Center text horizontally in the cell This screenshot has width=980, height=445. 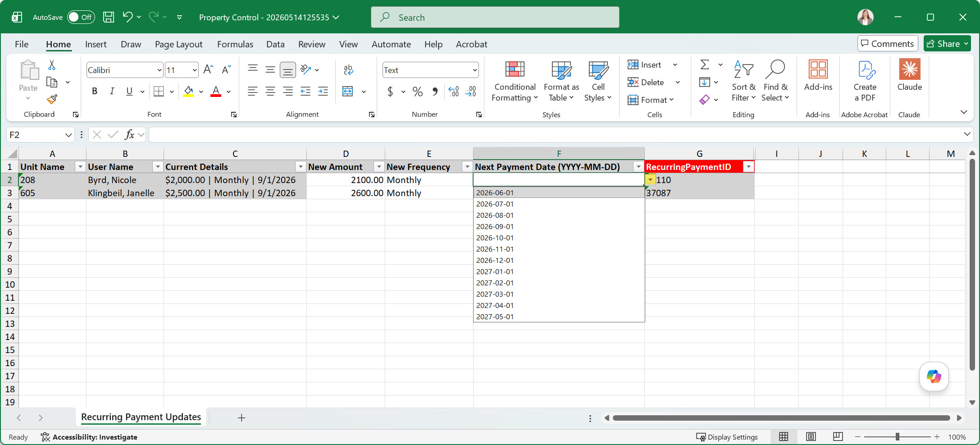[270, 91]
